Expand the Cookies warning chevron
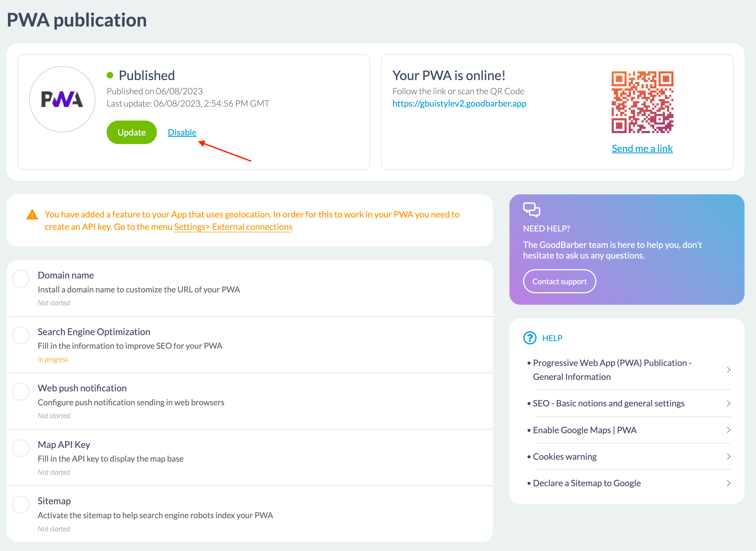 729,457
